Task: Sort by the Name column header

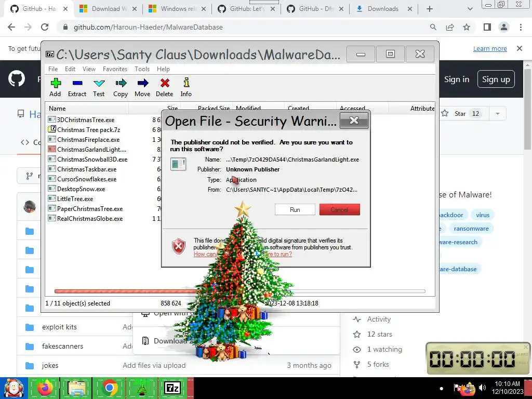Action: tap(87, 109)
